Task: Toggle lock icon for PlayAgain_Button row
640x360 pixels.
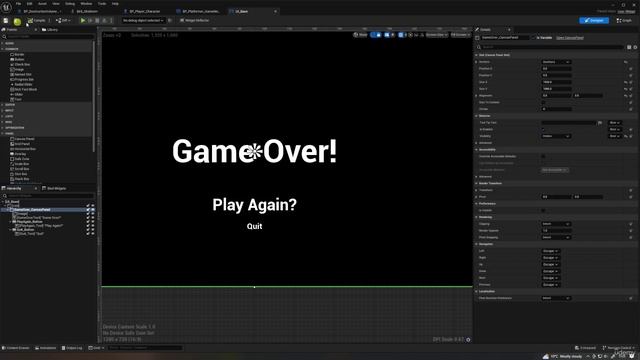Action: pyautogui.click(x=88, y=222)
